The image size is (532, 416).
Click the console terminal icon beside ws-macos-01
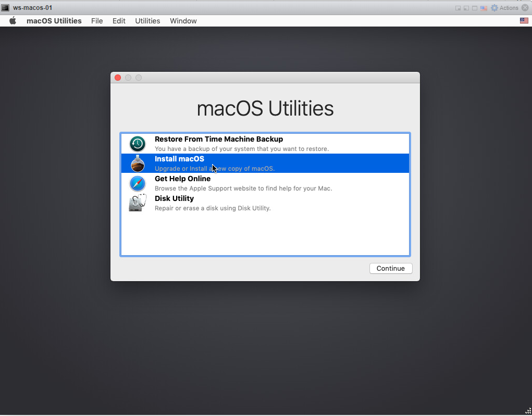(5, 8)
